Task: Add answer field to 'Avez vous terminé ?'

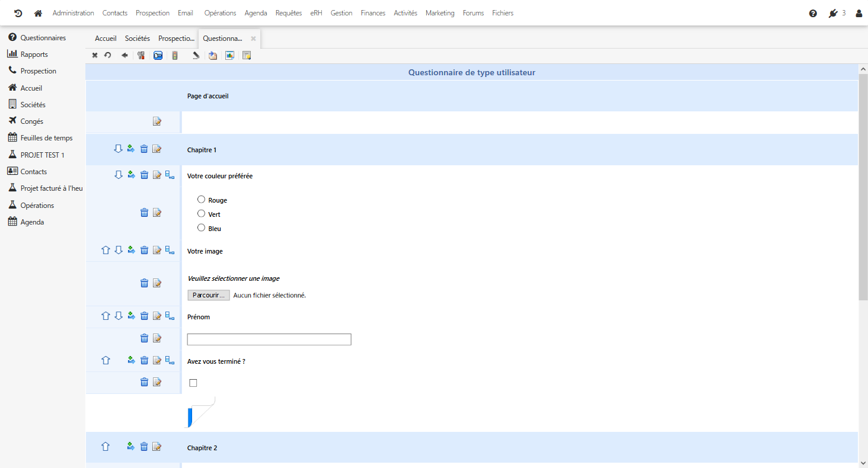Action: (x=170, y=360)
